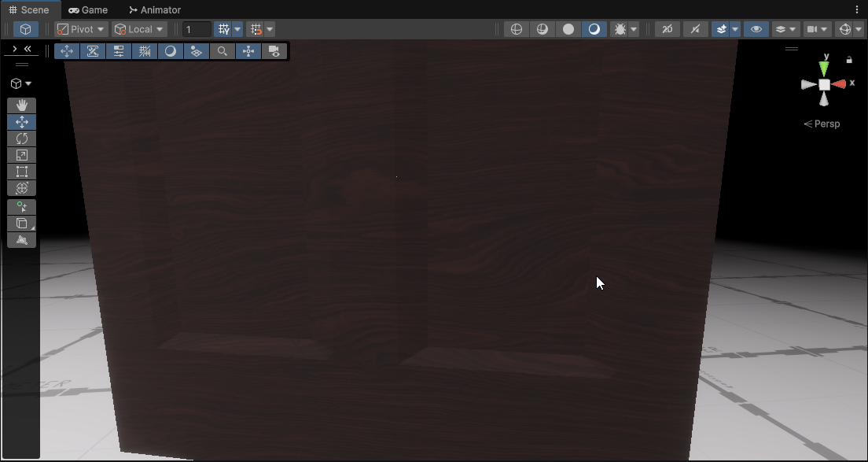The width and height of the screenshot is (868, 462).
Task: Expand the grid visibility settings dropdown arrow
Action: click(x=237, y=29)
